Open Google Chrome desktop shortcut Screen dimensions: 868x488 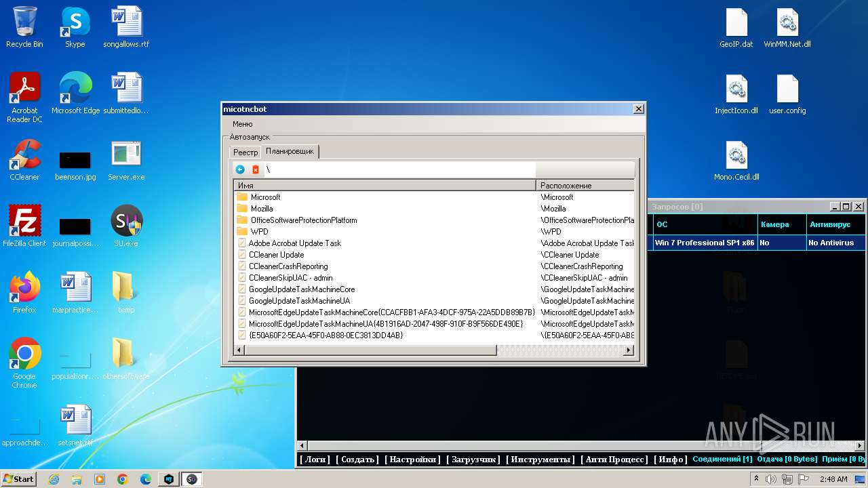24,363
